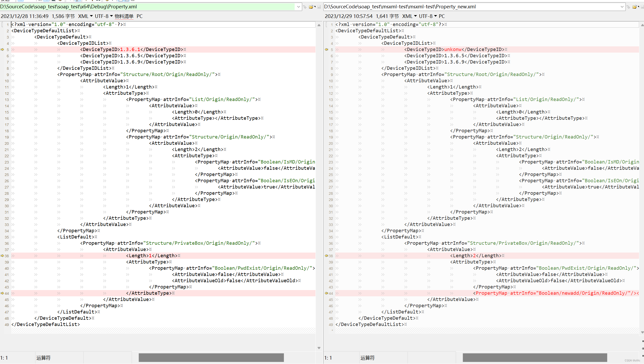Click the open-folder icon next to the left path bar
Image resolution: width=644 pixels, height=364 pixels.
coord(311,7)
